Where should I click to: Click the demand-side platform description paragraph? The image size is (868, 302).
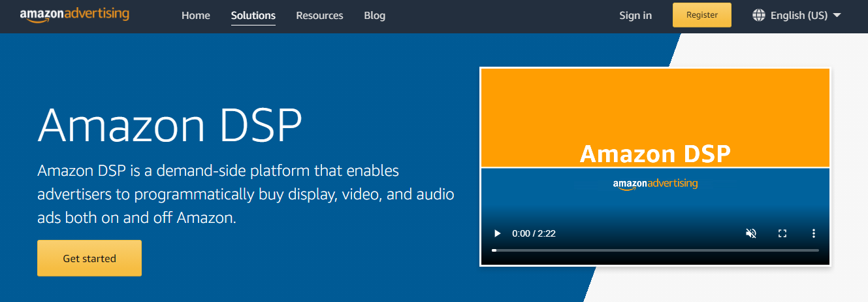pos(246,194)
